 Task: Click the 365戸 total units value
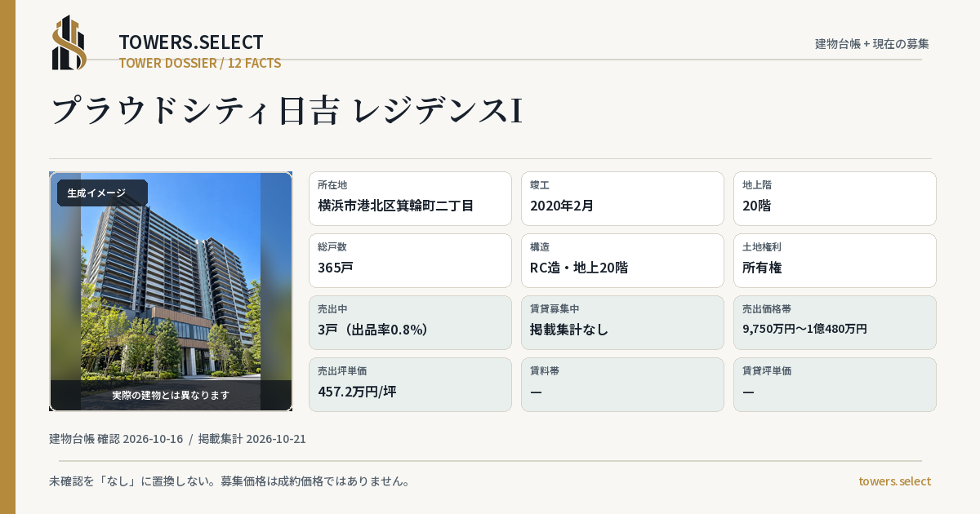pyautogui.click(x=336, y=268)
